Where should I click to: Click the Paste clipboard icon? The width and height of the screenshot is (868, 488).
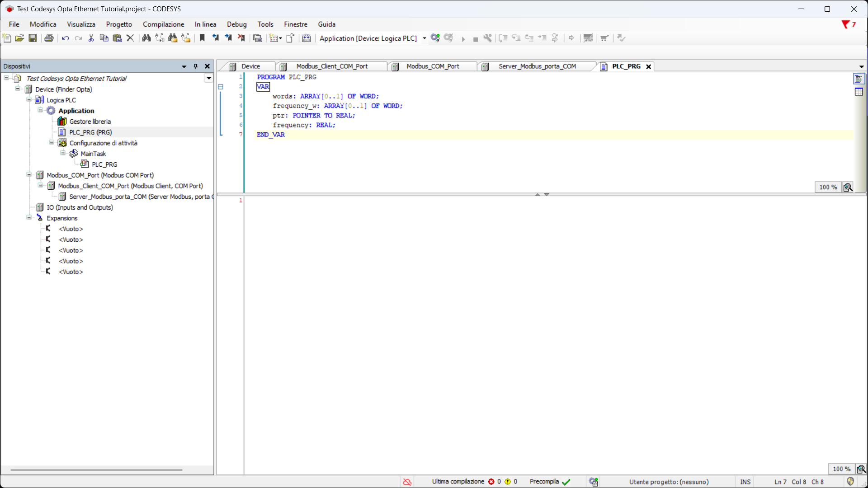[117, 38]
